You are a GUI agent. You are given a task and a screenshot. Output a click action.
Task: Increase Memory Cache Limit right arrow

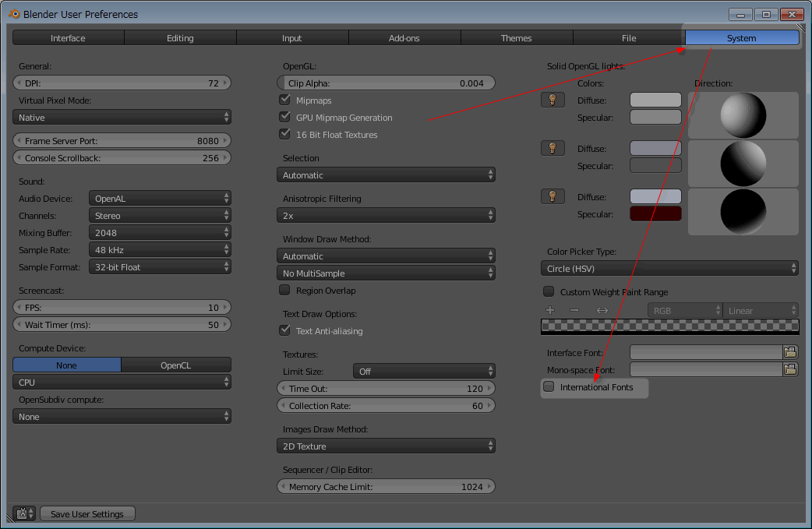coord(489,487)
